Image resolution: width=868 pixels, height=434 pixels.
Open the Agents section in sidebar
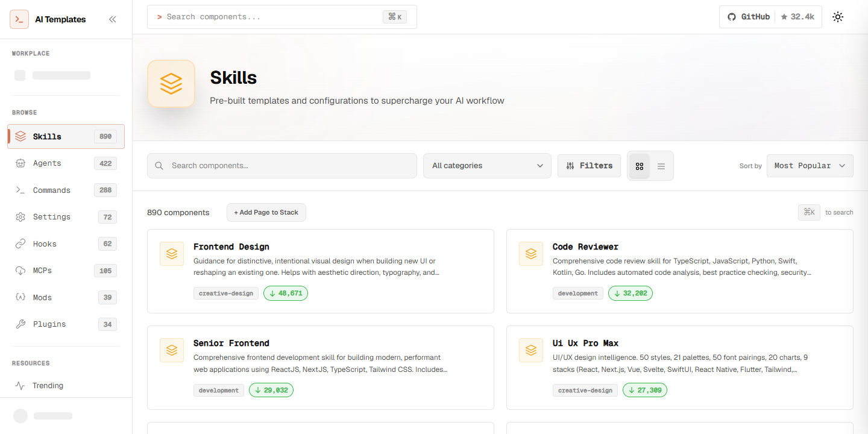coord(66,163)
